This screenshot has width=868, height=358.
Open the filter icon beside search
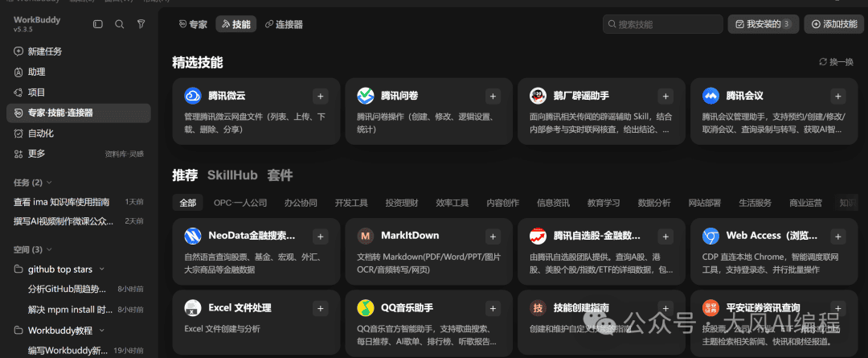click(141, 24)
